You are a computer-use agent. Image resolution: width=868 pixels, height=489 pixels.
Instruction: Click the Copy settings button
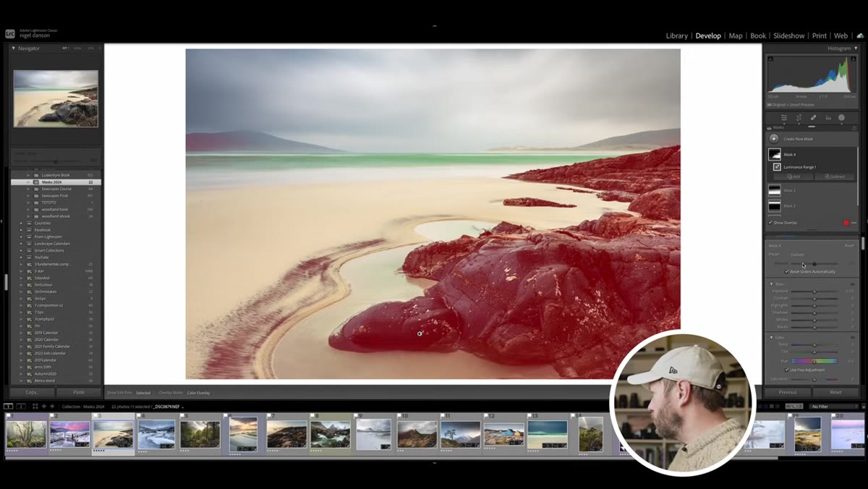pyautogui.click(x=33, y=392)
